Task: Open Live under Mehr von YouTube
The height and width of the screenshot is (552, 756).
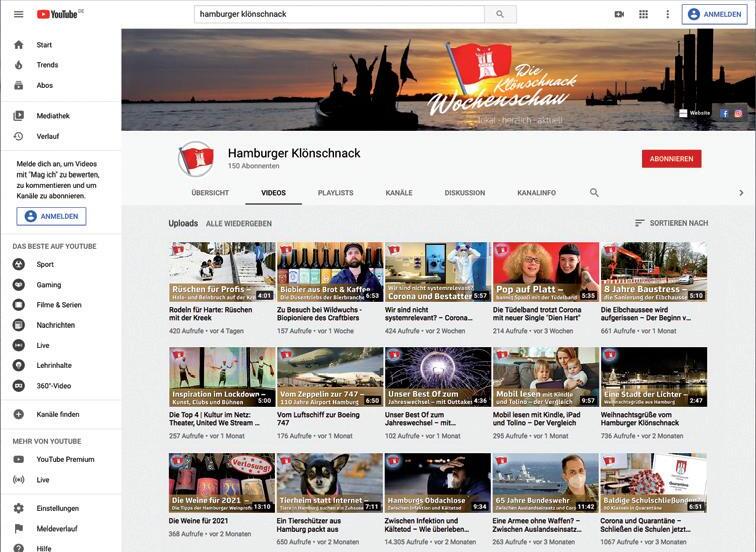Action: click(x=18, y=480)
